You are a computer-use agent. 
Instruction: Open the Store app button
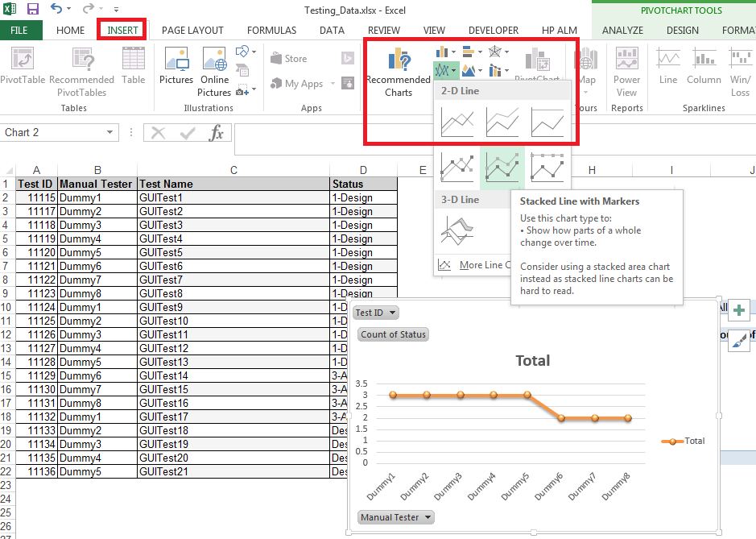click(x=289, y=58)
